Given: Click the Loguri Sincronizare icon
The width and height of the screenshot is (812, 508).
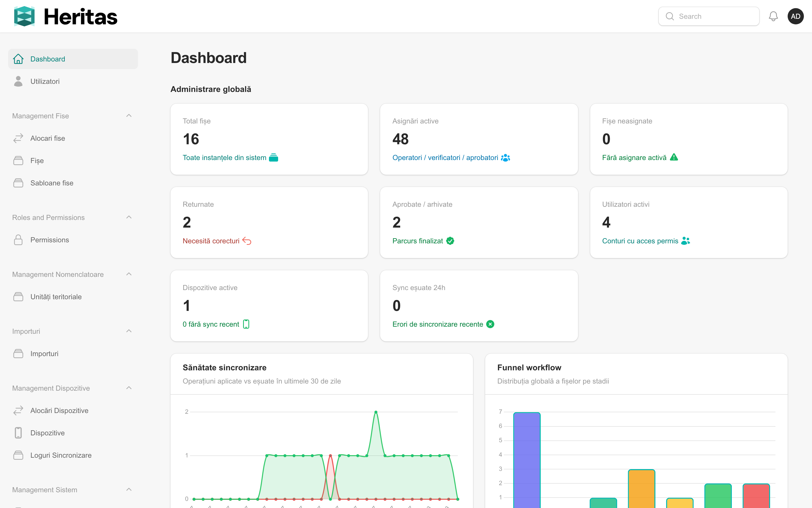Looking at the screenshot, I should point(18,455).
